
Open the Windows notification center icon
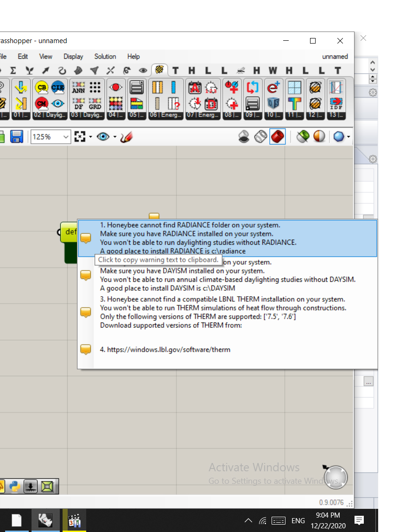point(359,520)
